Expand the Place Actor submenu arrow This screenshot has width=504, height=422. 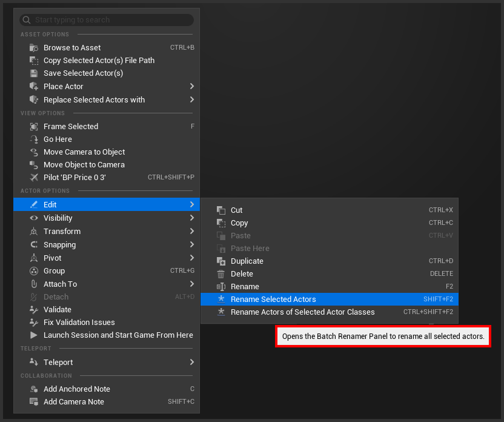click(192, 86)
